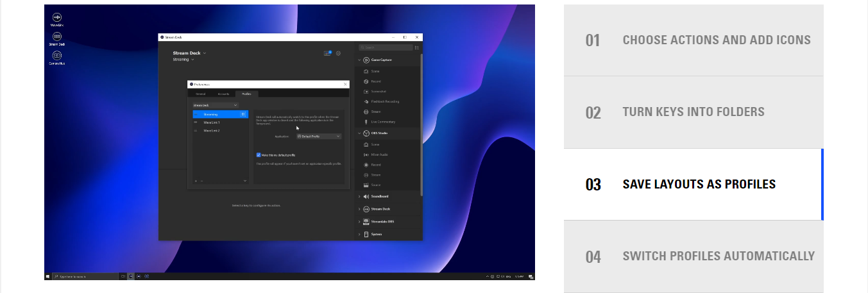This screenshot has height=293, width=868.
Task: Select the Profiles preferences tab
Action: [x=246, y=94]
